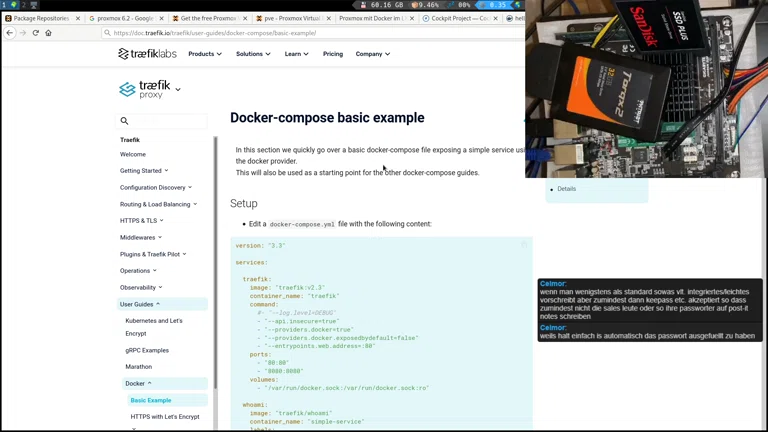Screen dimensions: 768x432
Task: Click the browser back arrow button
Action: point(10,33)
